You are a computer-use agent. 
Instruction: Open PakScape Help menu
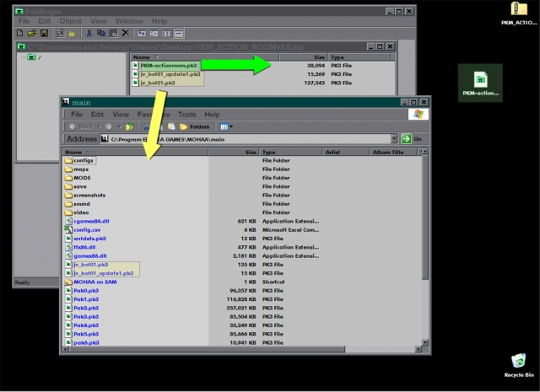tap(159, 21)
